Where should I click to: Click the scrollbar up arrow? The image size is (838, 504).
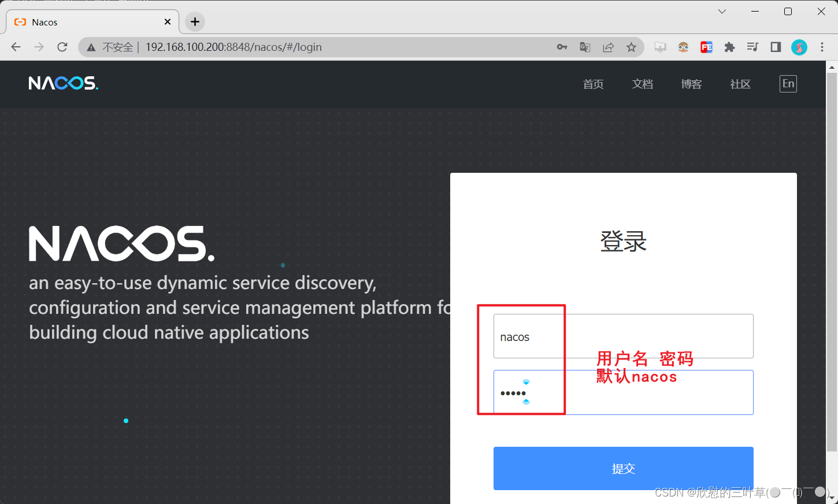point(832,67)
